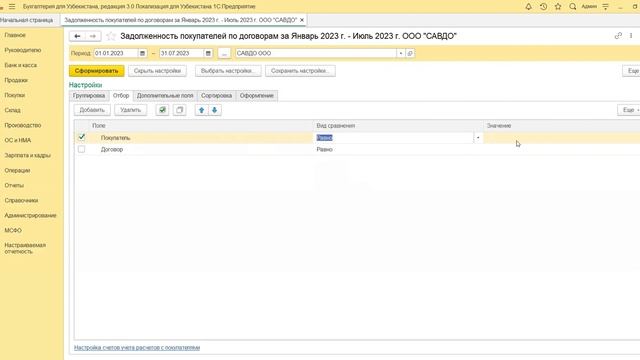Open favorites star in title bar
Image resolution: width=640 pixels, height=360 pixels.
pos(558,7)
